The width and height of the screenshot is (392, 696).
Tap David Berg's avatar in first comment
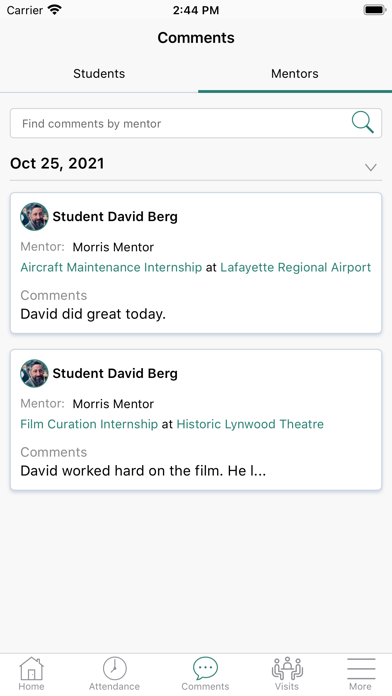coord(34,217)
